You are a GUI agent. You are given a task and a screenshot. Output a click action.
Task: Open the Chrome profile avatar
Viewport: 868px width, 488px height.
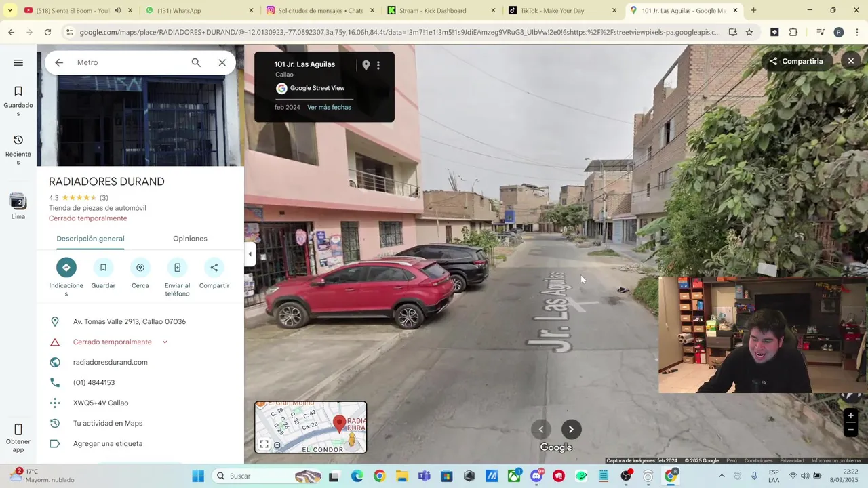pyautogui.click(x=839, y=32)
